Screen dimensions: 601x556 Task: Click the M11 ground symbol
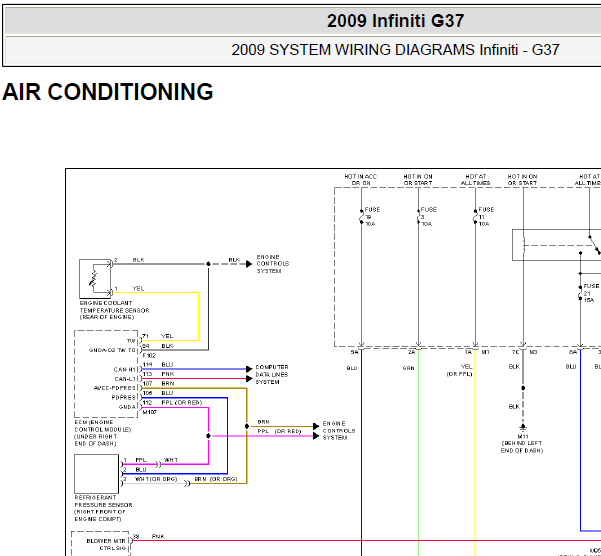point(523,428)
